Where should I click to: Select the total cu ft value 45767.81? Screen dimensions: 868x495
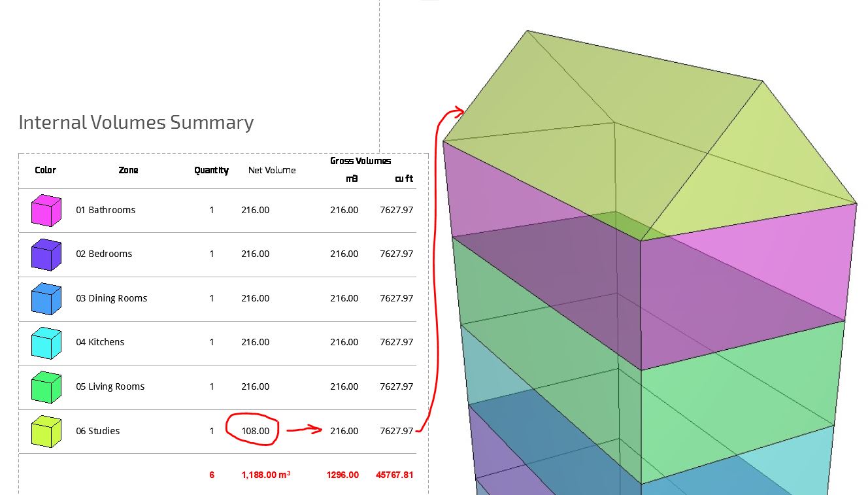(394, 475)
